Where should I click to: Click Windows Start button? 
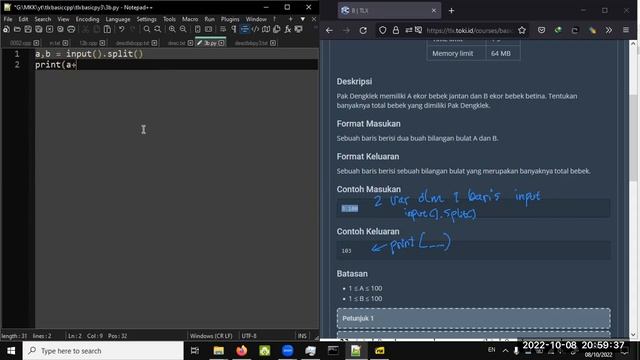[11, 351]
